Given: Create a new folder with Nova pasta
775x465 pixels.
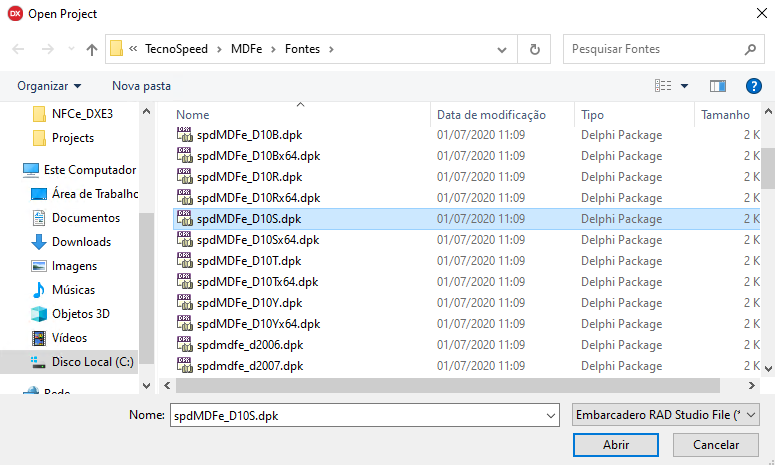Looking at the screenshot, I should click(x=141, y=86).
